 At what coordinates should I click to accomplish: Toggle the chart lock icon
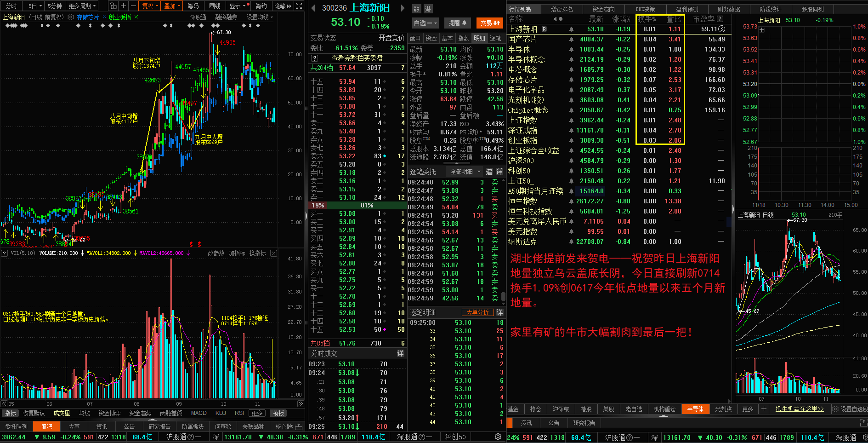click(113, 6)
